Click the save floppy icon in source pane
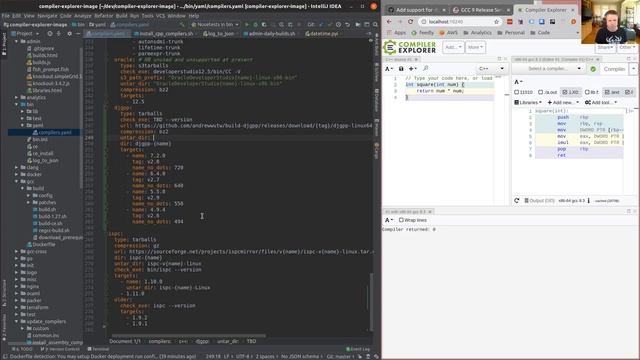 pos(401,69)
